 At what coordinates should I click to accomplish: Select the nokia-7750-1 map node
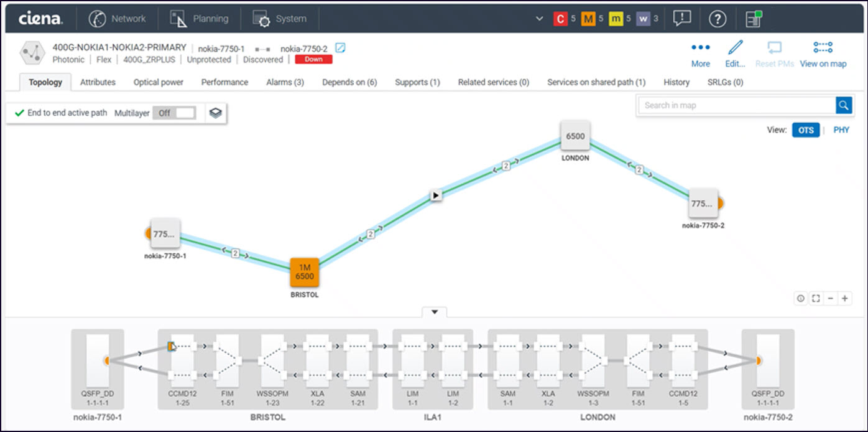tap(165, 234)
